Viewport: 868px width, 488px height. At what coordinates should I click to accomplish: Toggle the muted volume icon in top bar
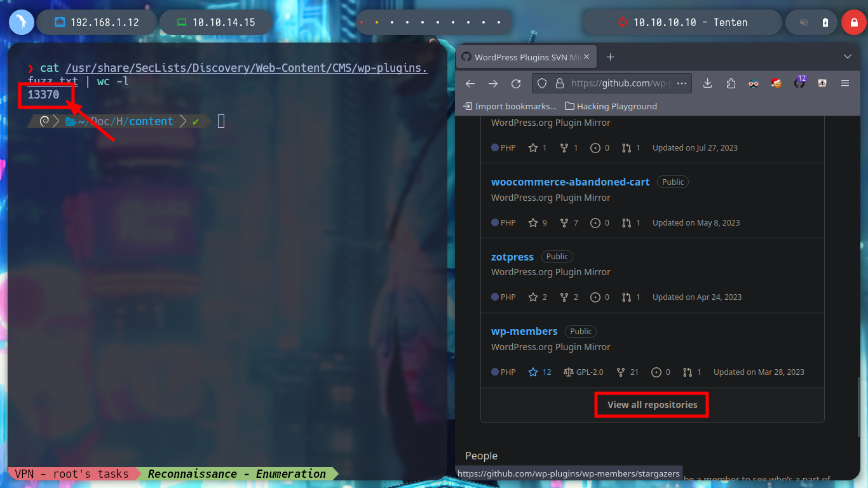[804, 22]
